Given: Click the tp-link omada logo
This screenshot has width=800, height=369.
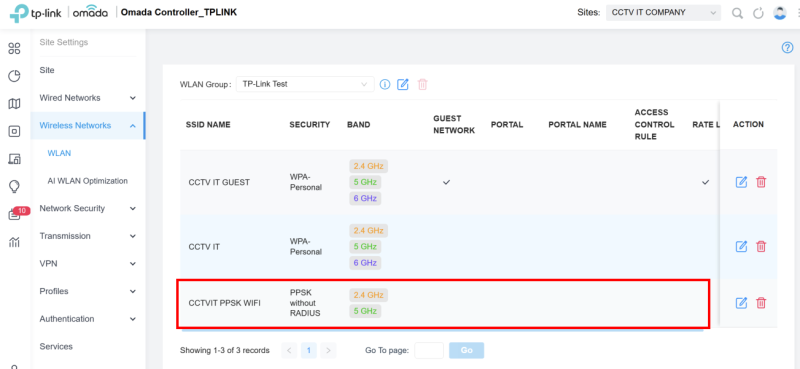Looking at the screenshot, I should pyautogui.click(x=59, y=13).
